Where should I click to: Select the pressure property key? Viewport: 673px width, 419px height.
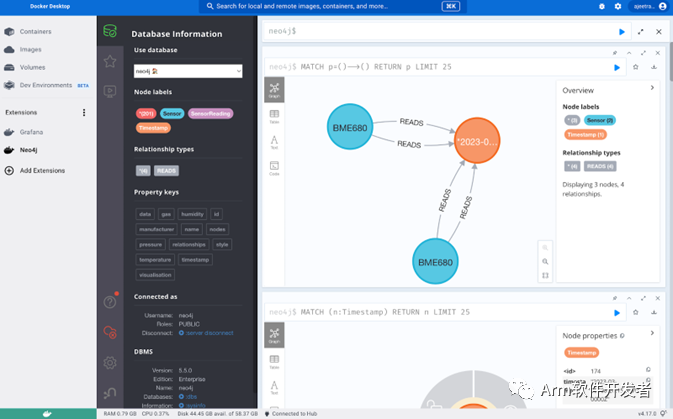[151, 245]
